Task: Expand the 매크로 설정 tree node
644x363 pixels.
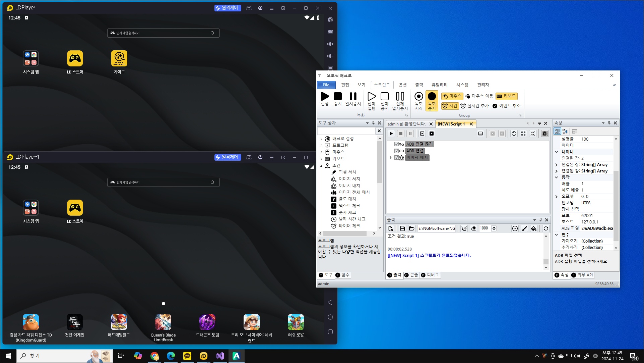Action: [321, 139]
